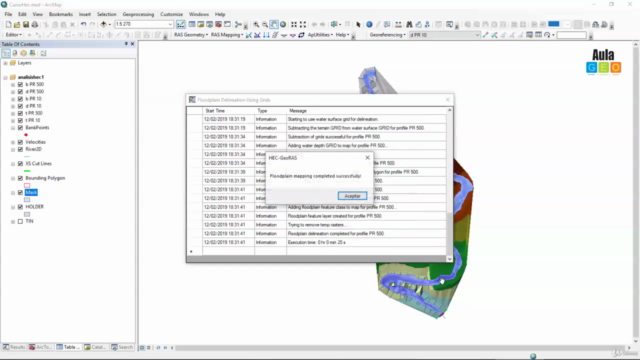This screenshot has width=640, height=360.
Task: Expand the t PR 10 layer node
Action: coord(13,120)
